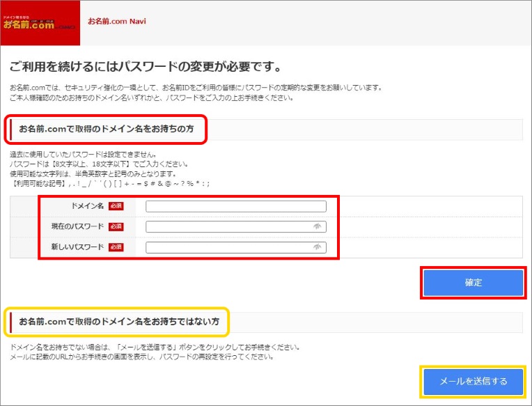Click the 現在のパスワード label
This screenshot has height=406, width=532.
(x=77, y=226)
